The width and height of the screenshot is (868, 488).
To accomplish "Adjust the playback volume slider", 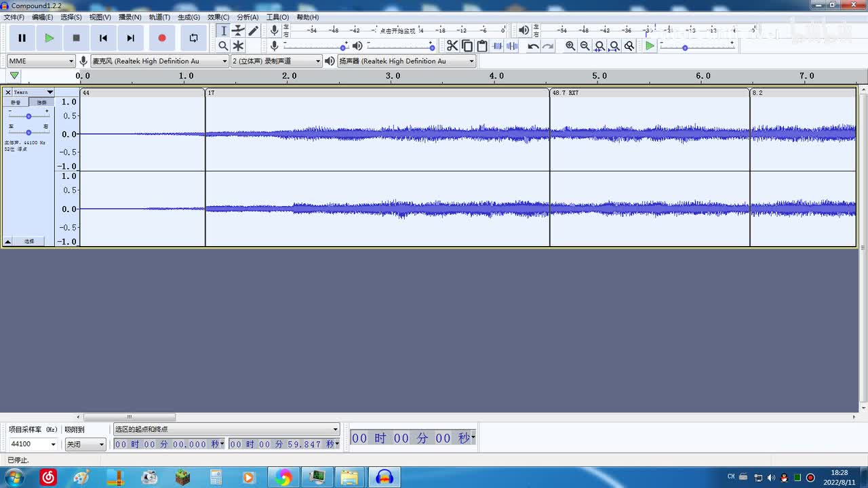I will [400, 46].
